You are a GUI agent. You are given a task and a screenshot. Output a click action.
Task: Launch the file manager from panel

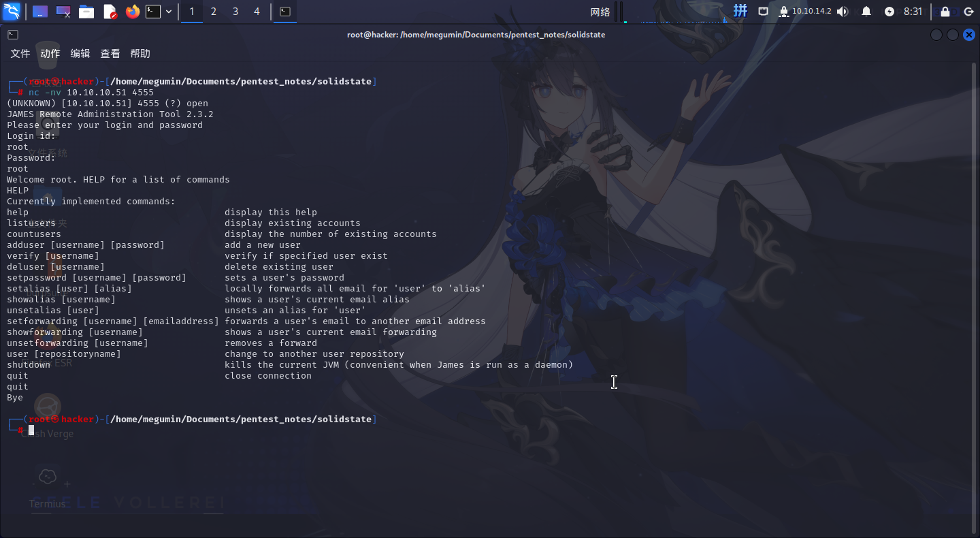pos(86,12)
